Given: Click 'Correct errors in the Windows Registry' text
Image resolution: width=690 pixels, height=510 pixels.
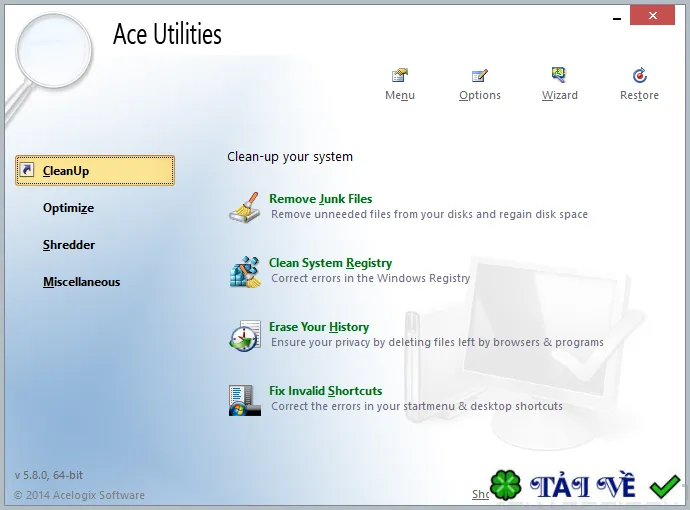Looking at the screenshot, I should coord(371,278).
